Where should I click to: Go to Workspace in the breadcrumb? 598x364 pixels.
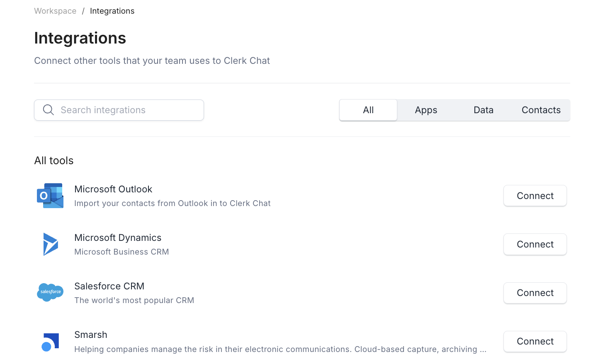(x=55, y=11)
